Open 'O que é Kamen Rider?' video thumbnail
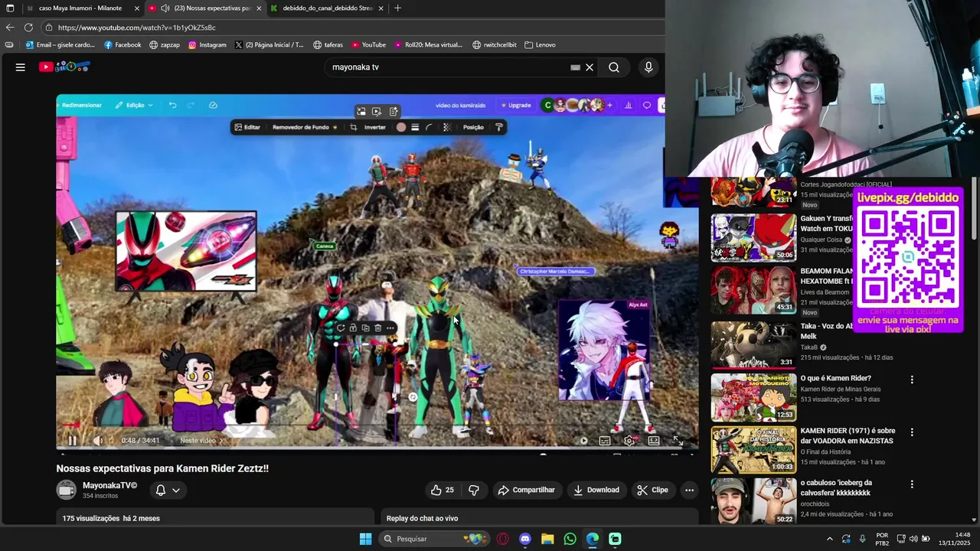The image size is (980, 551). point(753,397)
